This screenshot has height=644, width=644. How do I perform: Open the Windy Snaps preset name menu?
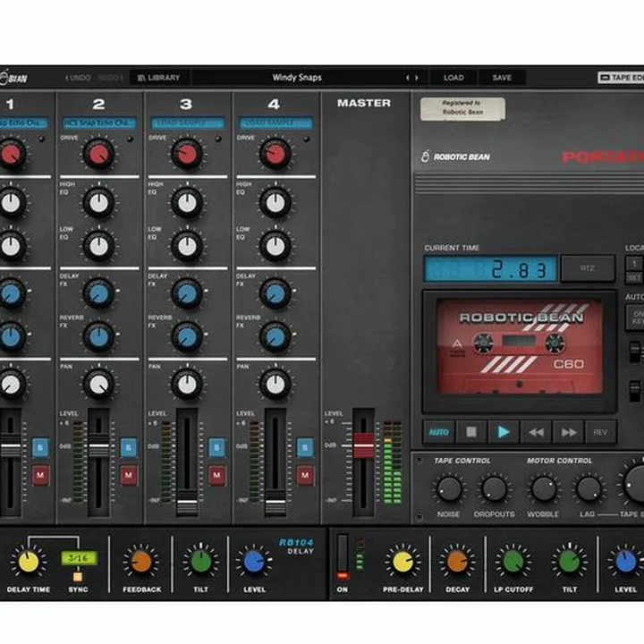(x=297, y=78)
